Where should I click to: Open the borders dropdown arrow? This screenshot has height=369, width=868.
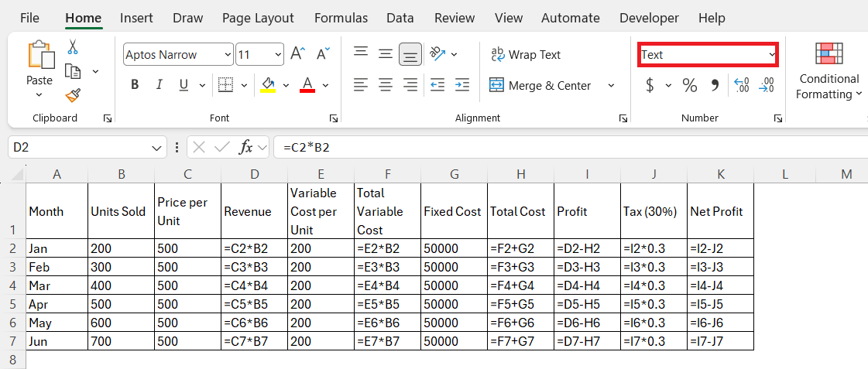coord(244,86)
